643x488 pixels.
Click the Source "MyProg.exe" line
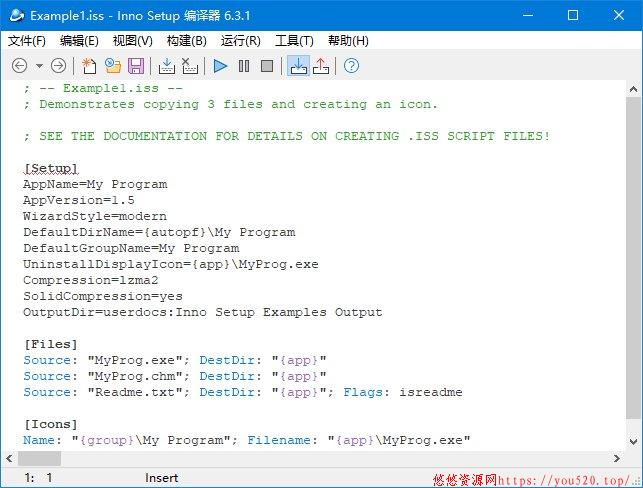pos(175,360)
